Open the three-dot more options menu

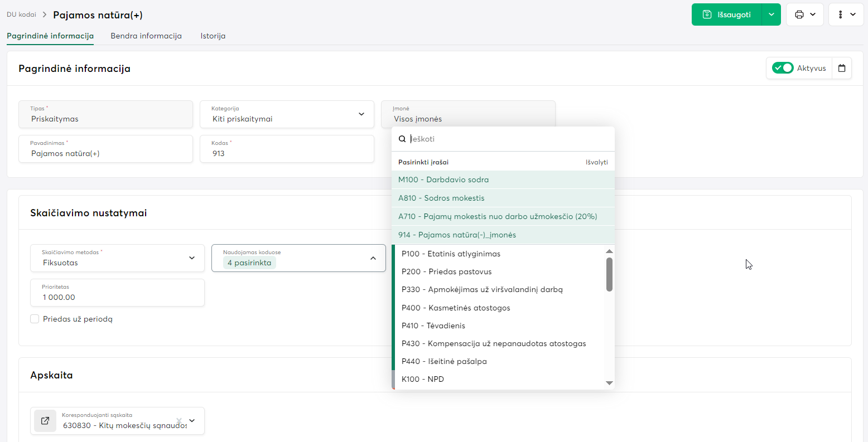pos(841,14)
